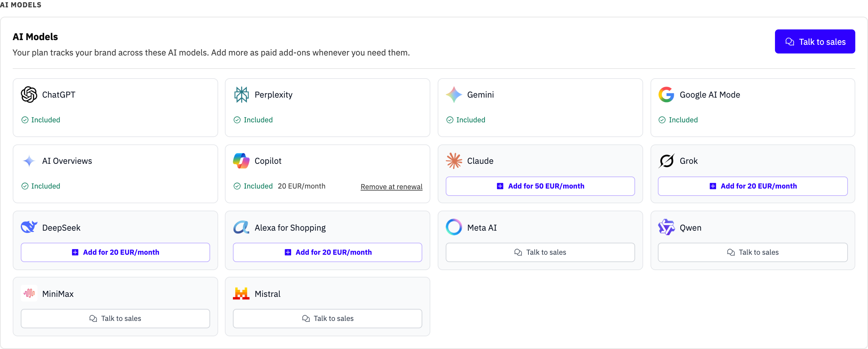Click the plan description text under AI Models
This screenshot has width=868, height=349.
click(211, 53)
